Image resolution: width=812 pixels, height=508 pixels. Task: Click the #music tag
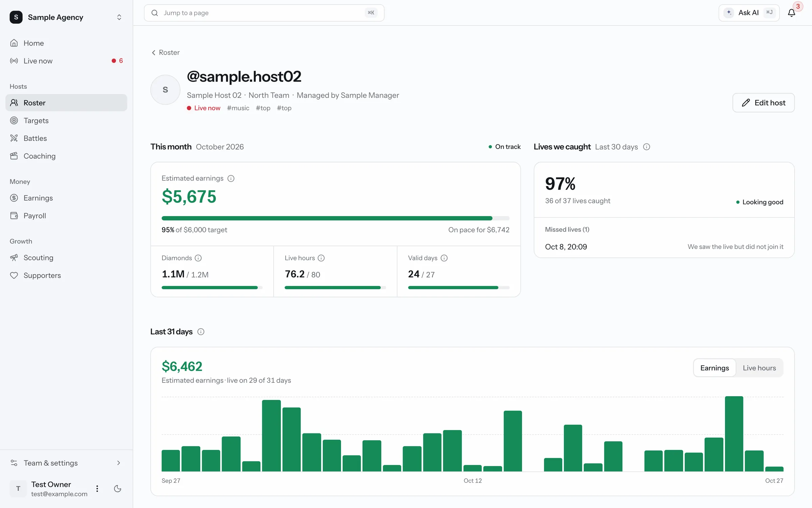tap(238, 108)
